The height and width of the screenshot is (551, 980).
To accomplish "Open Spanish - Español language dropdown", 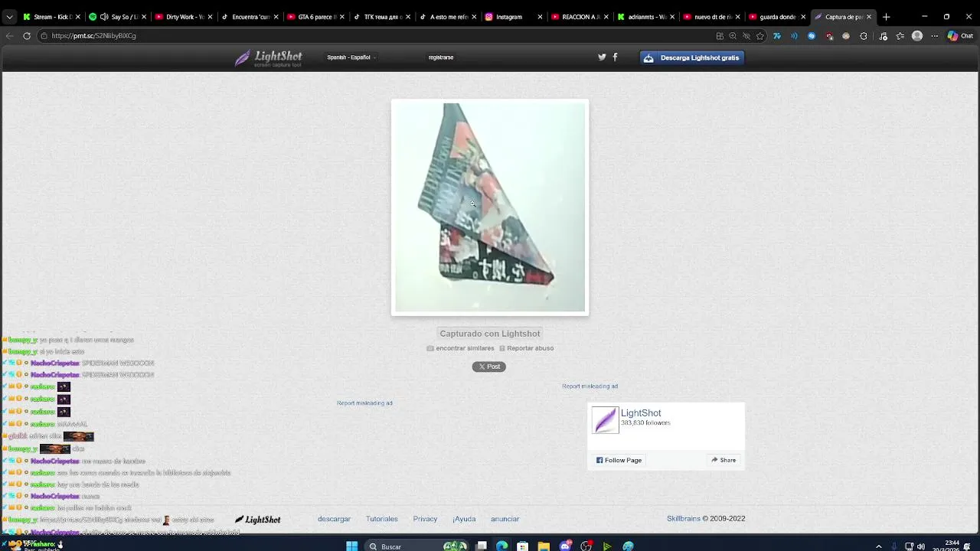I will click(x=351, y=57).
